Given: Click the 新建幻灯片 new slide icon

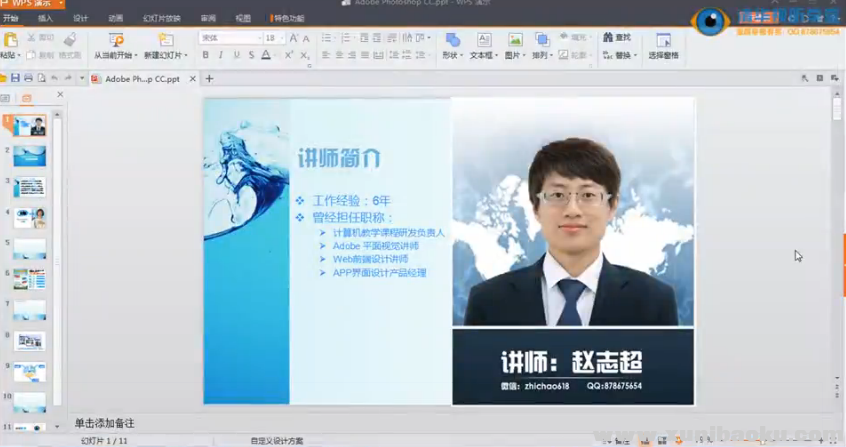Looking at the screenshot, I should pyautogui.click(x=165, y=41).
